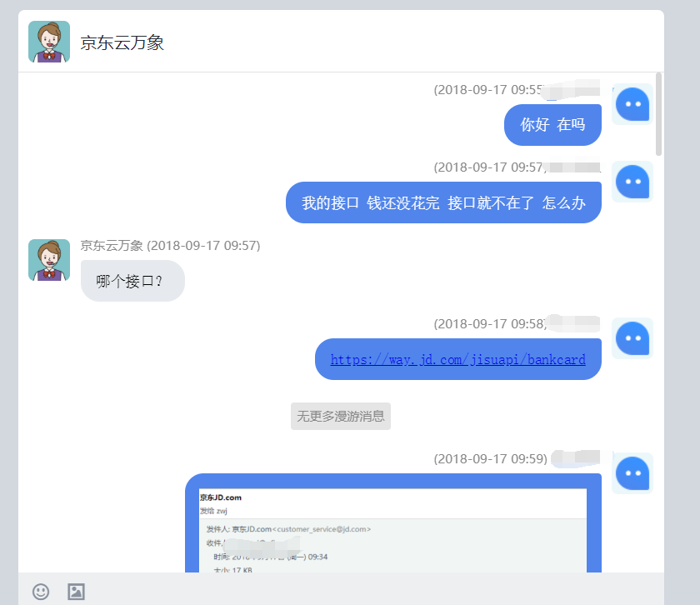
Task: Click agent avatar beside 哪个接口 message
Action: point(49,260)
